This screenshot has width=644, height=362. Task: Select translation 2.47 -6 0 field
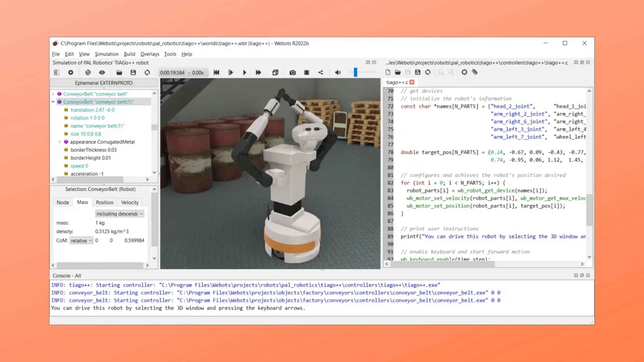pyautogui.click(x=93, y=110)
